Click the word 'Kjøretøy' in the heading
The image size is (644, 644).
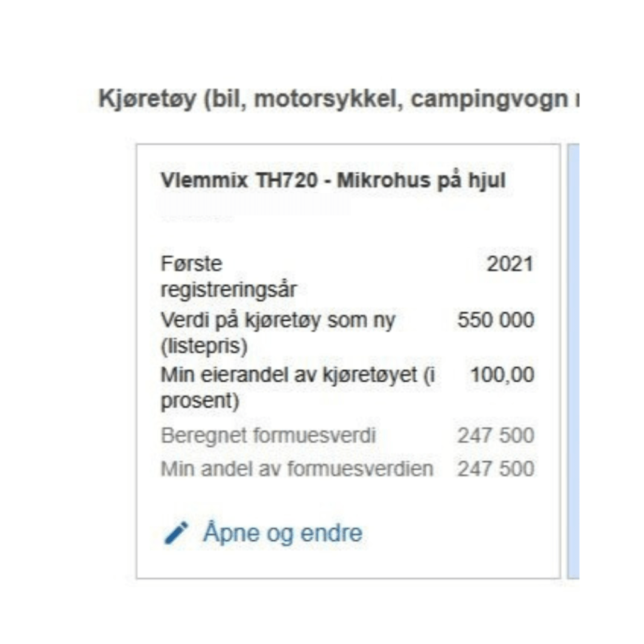click(147, 100)
